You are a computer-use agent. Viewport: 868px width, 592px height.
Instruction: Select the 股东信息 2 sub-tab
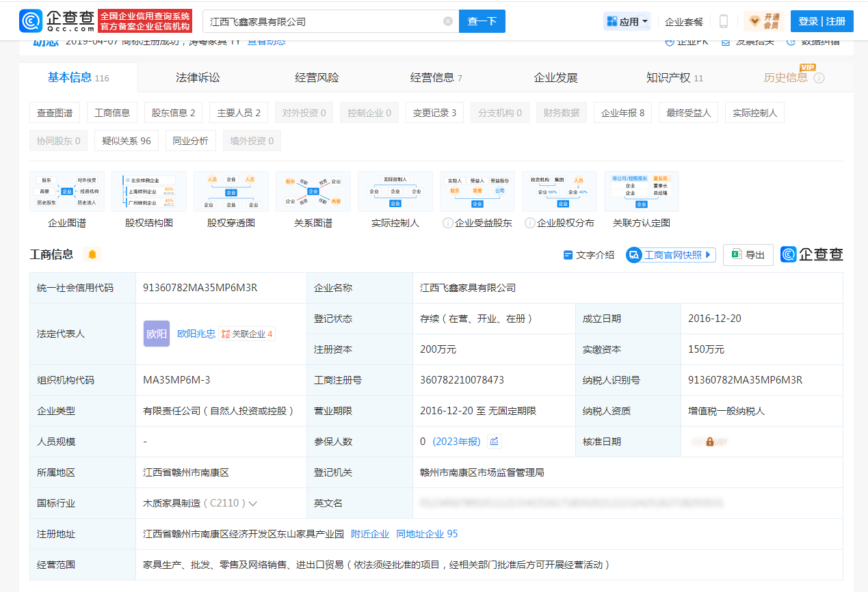[x=174, y=113]
